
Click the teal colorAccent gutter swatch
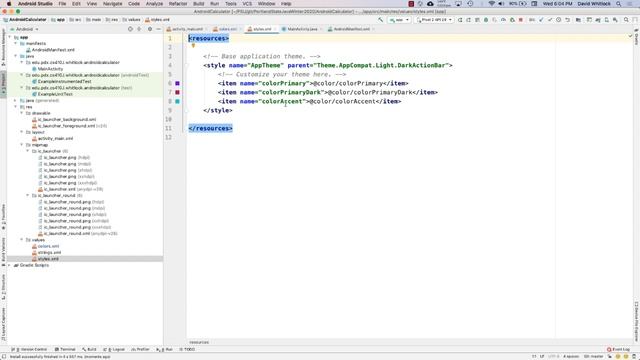178,101
